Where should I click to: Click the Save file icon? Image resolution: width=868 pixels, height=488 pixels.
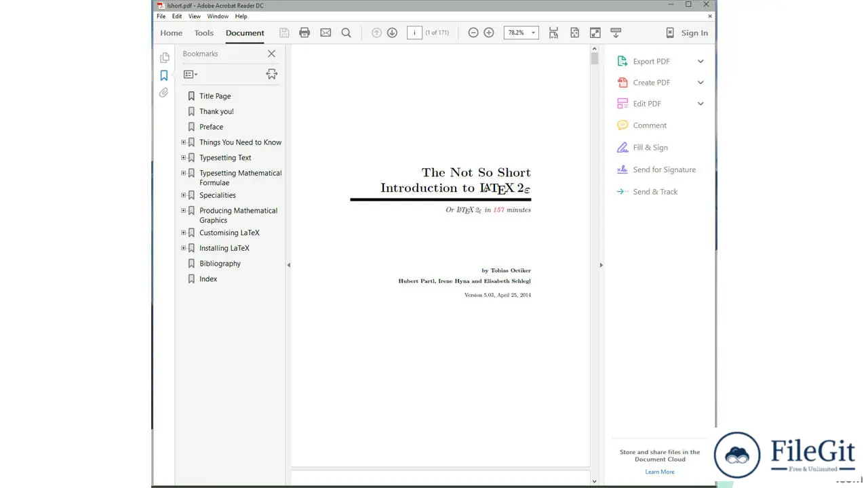tap(284, 33)
